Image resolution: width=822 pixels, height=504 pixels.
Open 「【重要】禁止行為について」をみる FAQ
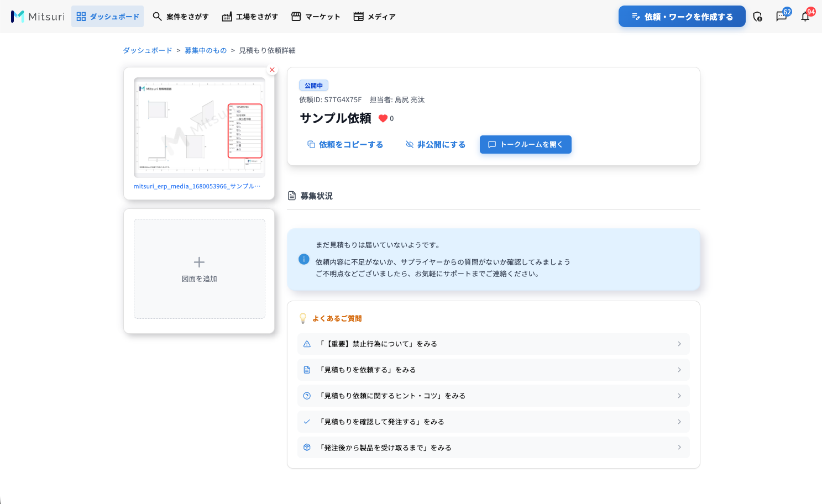494,344
